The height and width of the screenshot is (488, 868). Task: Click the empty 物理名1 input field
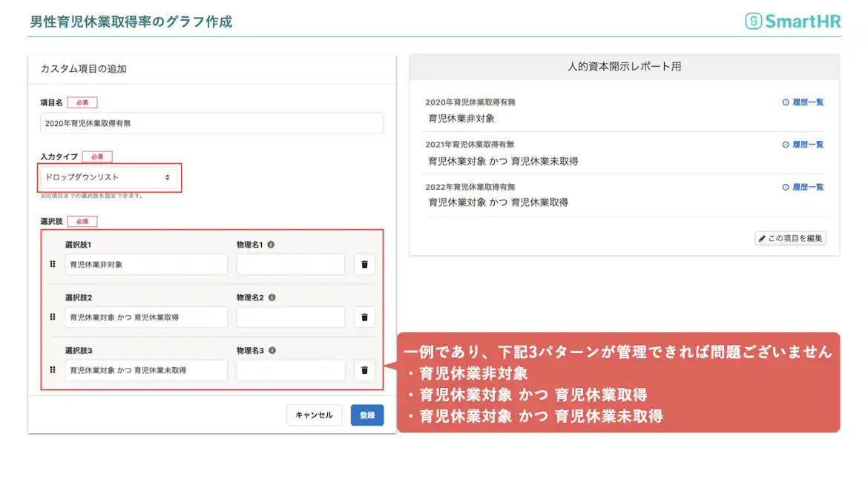(290, 264)
